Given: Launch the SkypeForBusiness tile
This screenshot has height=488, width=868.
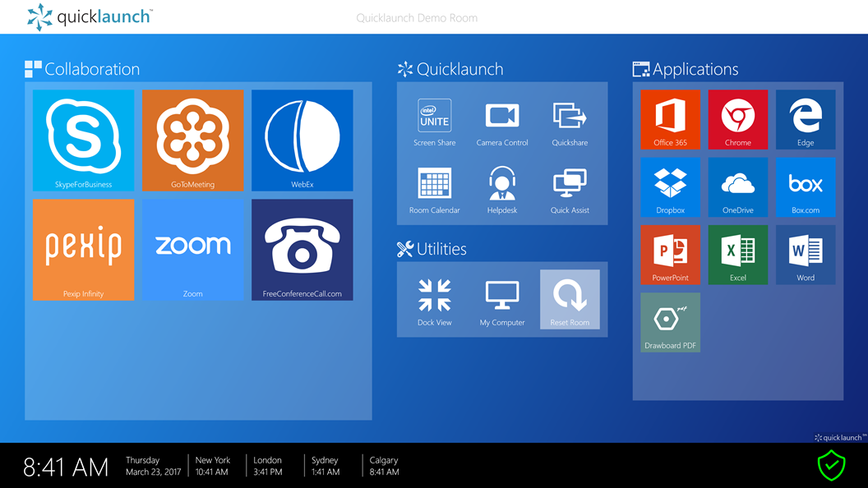Looking at the screenshot, I should (x=83, y=140).
